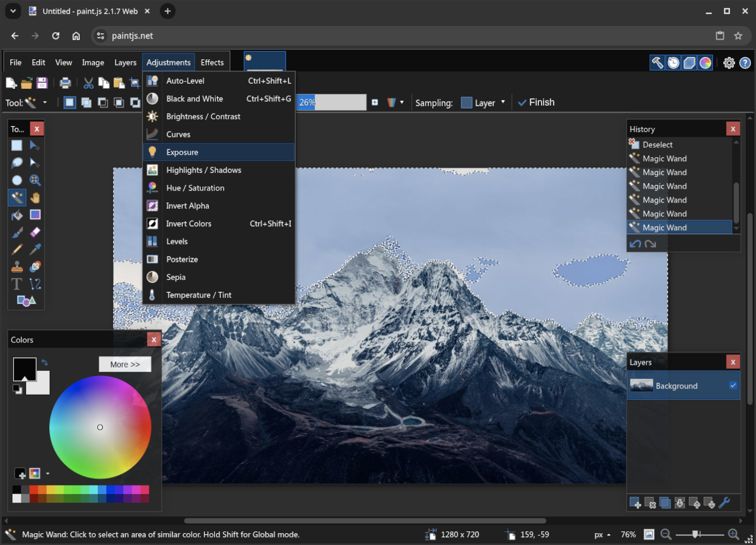Select the Pan hand tool
Viewport: 756px width, 545px height.
35,198
